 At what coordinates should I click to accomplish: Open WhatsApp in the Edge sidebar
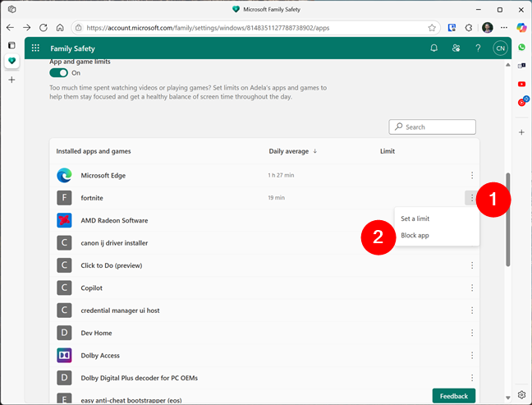(x=522, y=47)
